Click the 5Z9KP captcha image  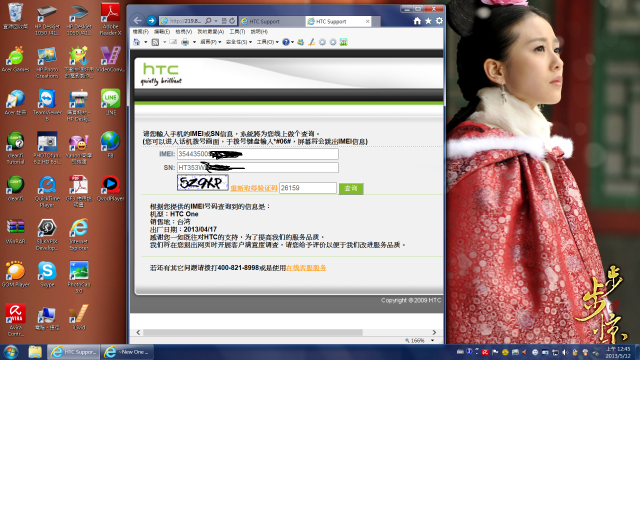click(x=202, y=183)
